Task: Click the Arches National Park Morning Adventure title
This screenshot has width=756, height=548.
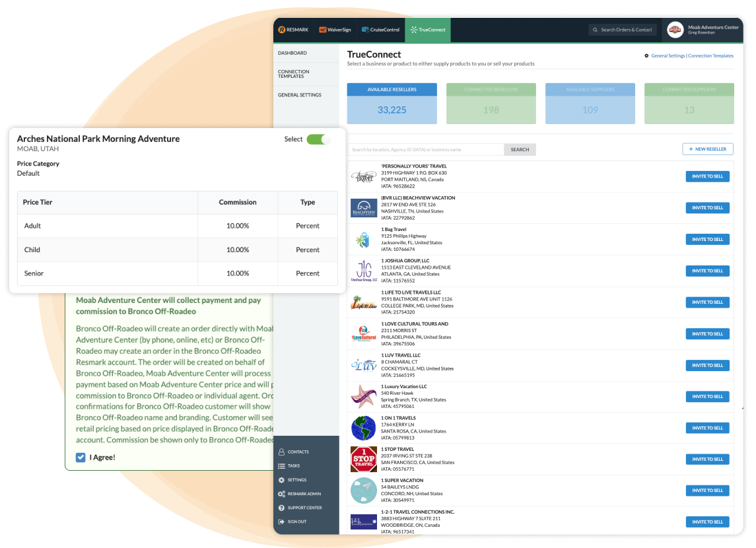Action: (x=98, y=139)
